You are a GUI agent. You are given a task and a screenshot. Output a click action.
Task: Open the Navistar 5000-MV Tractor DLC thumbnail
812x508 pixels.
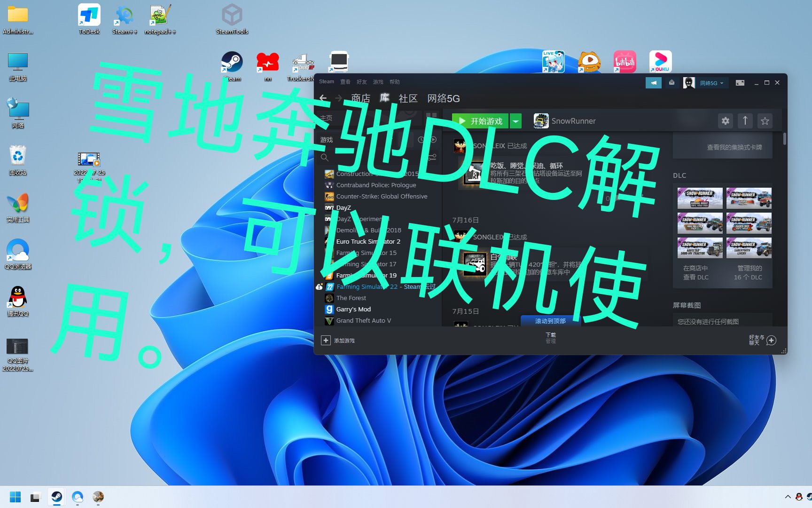pyautogui.click(x=700, y=247)
